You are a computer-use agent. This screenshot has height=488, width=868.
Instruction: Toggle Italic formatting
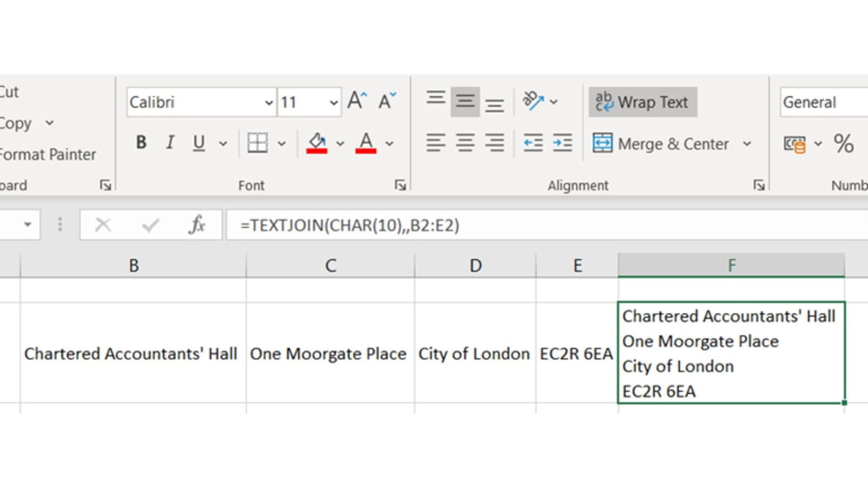click(x=170, y=143)
